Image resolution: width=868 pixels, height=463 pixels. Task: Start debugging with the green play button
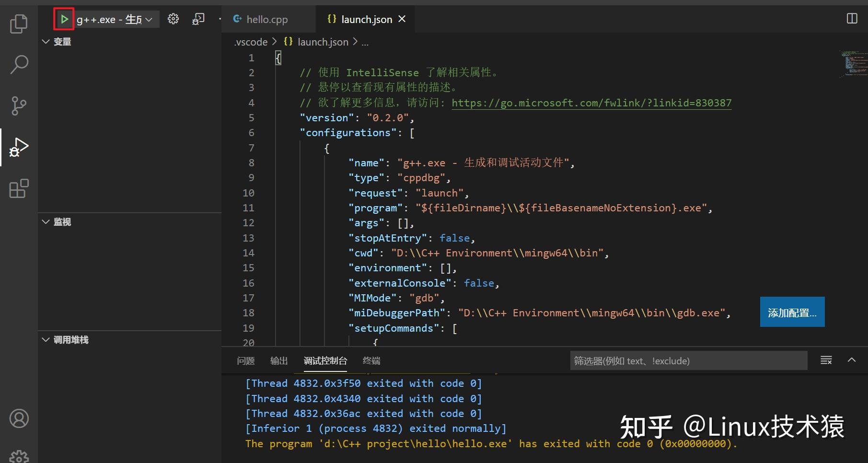point(65,19)
